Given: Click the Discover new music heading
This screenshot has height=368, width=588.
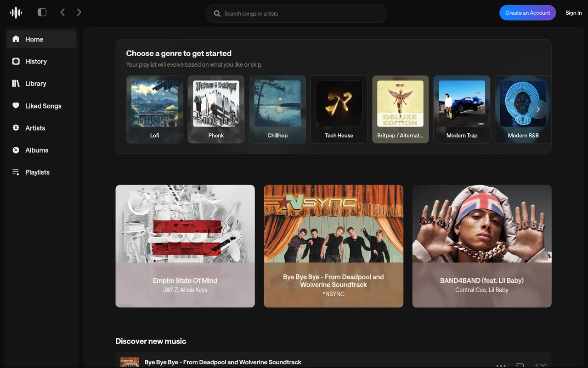Looking at the screenshot, I should (x=151, y=341).
